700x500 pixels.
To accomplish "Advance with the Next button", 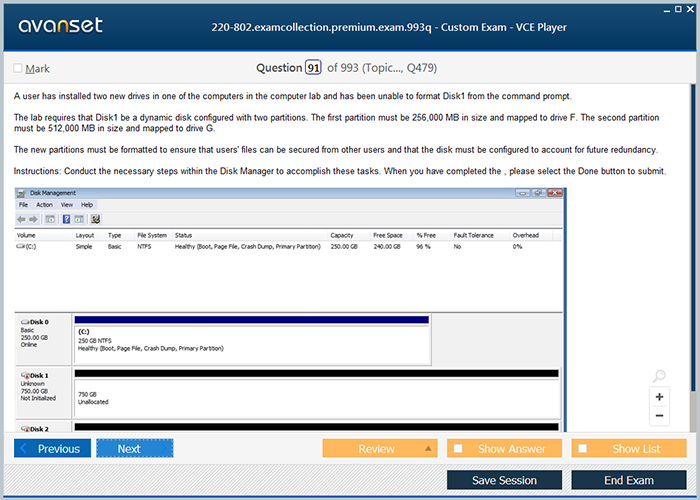I will point(134,448).
